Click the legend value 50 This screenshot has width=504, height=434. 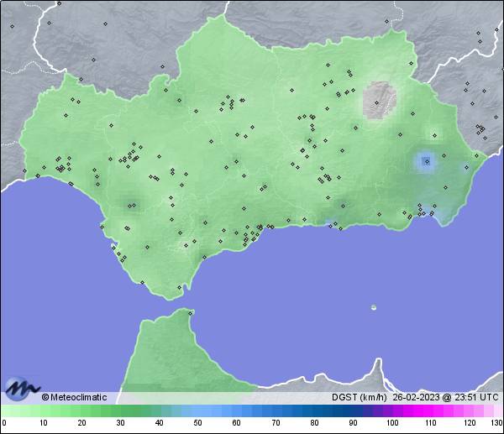click(197, 423)
